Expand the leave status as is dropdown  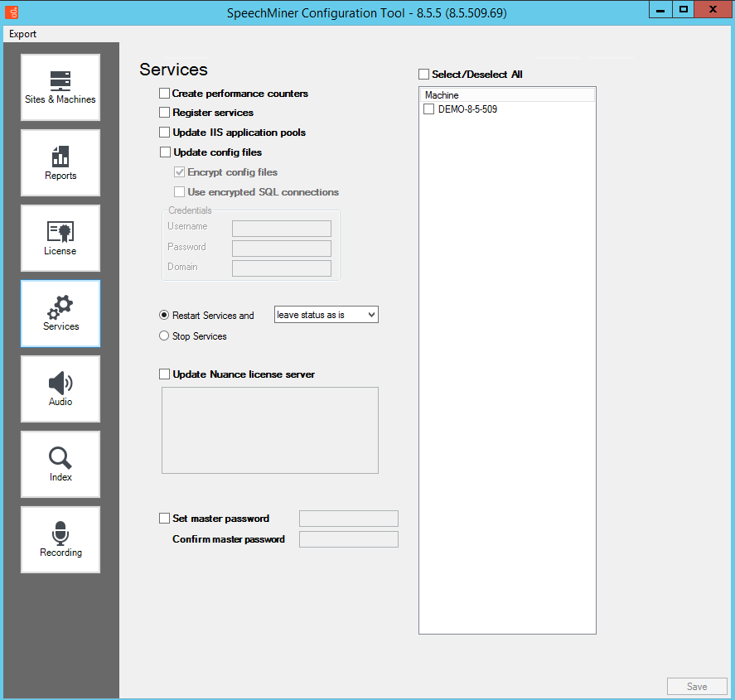(x=370, y=315)
